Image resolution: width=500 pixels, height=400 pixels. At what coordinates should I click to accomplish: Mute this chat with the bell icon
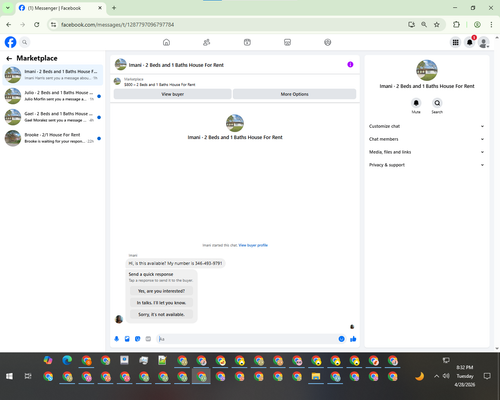click(x=416, y=103)
